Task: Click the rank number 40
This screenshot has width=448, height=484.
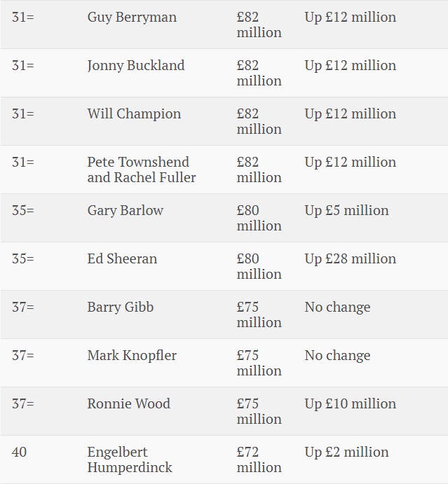Action: point(19,452)
